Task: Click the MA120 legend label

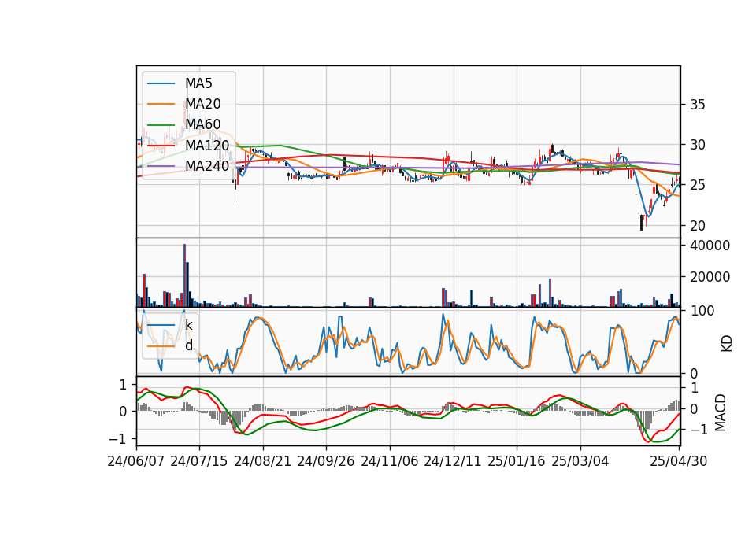Action: [207, 145]
